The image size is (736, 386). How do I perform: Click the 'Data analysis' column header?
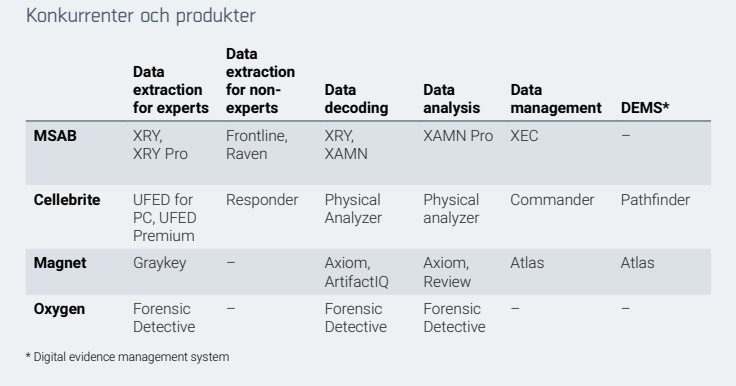coord(452,99)
